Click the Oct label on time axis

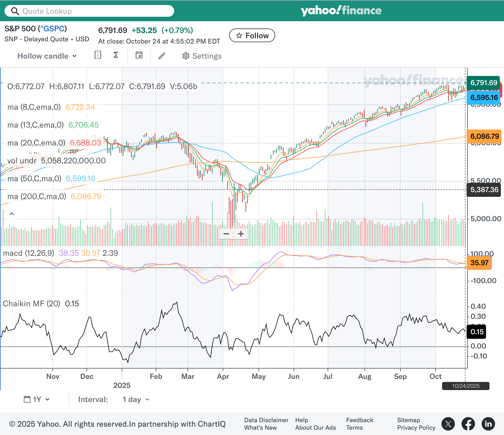click(x=435, y=376)
